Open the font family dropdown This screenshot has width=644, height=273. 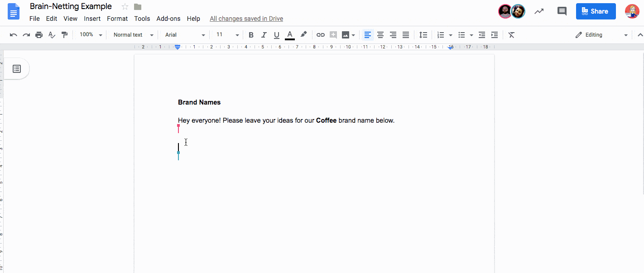click(184, 34)
